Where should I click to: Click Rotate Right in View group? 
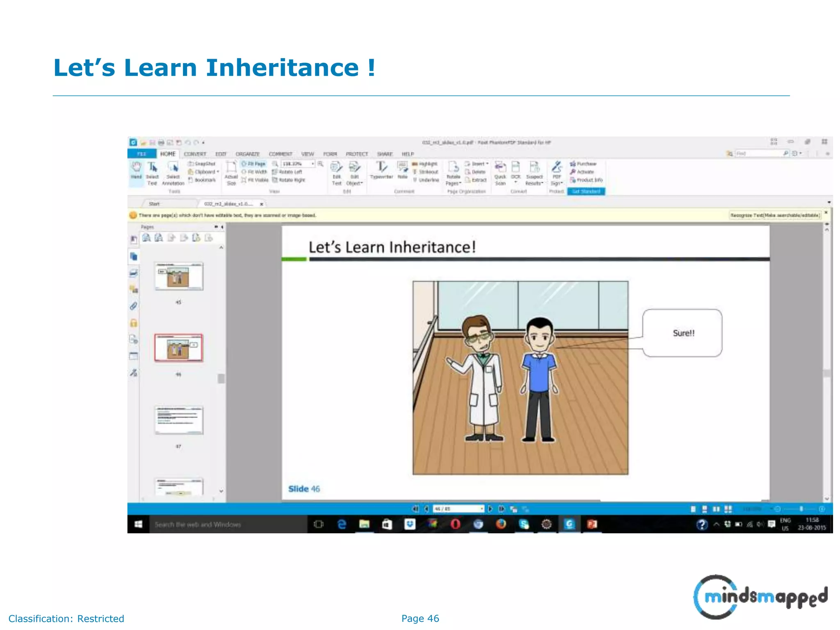click(x=289, y=180)
